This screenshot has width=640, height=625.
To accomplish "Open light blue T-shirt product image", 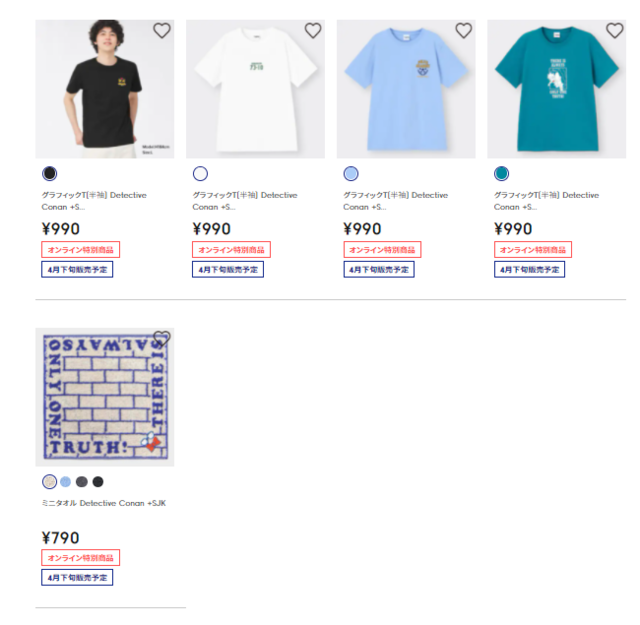I will 406,89.
